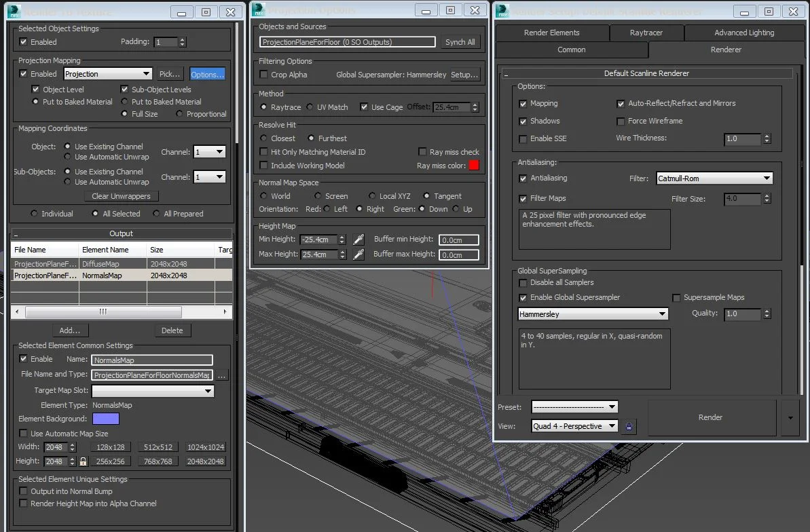Switch to Advanced Lighting tab

click(744, 33)
